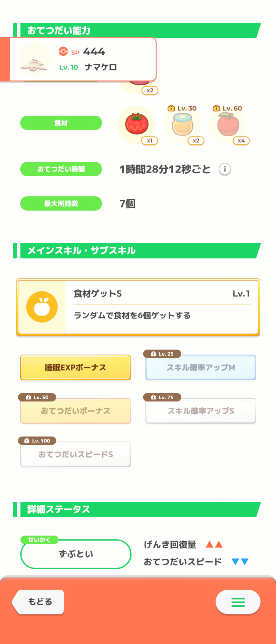276x644 pixels.
Task: Tap the apple main skill icon
Action: (42, 307)
